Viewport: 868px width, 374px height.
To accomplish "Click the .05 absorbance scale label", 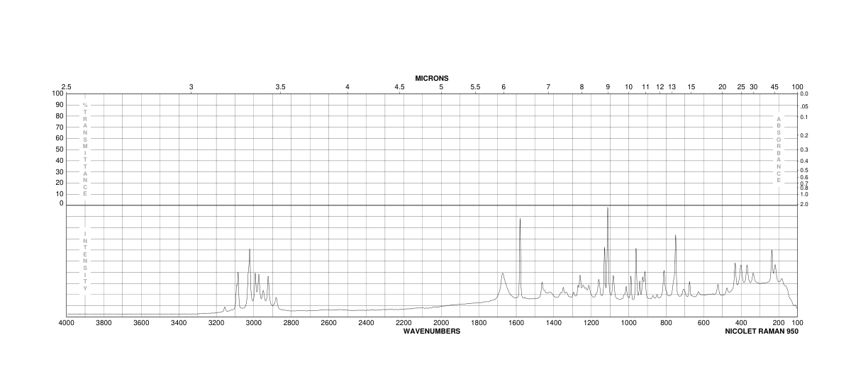I will pyautogui.click(x=804, y=106).
